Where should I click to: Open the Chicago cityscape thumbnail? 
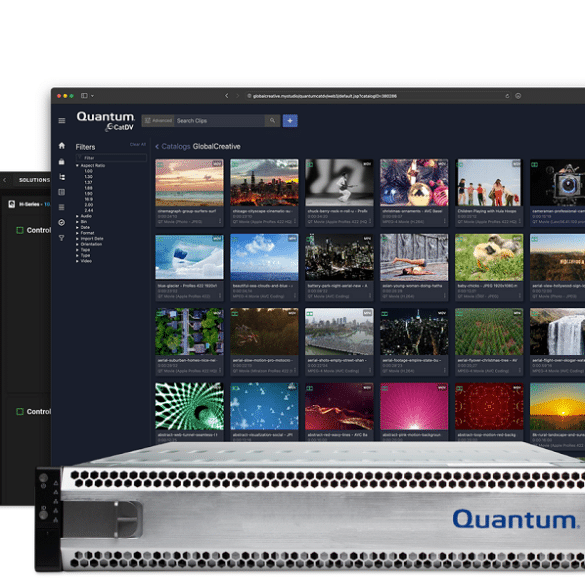(265, 182)
